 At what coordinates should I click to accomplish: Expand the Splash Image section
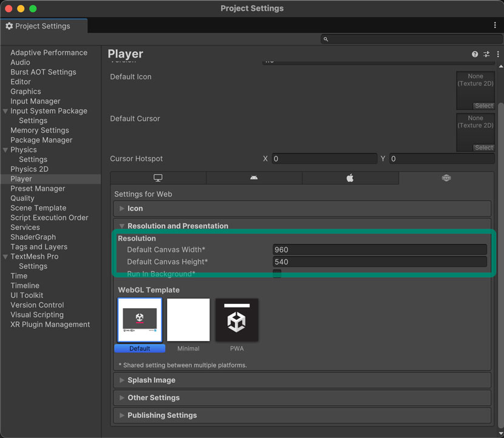click(122, 380)
